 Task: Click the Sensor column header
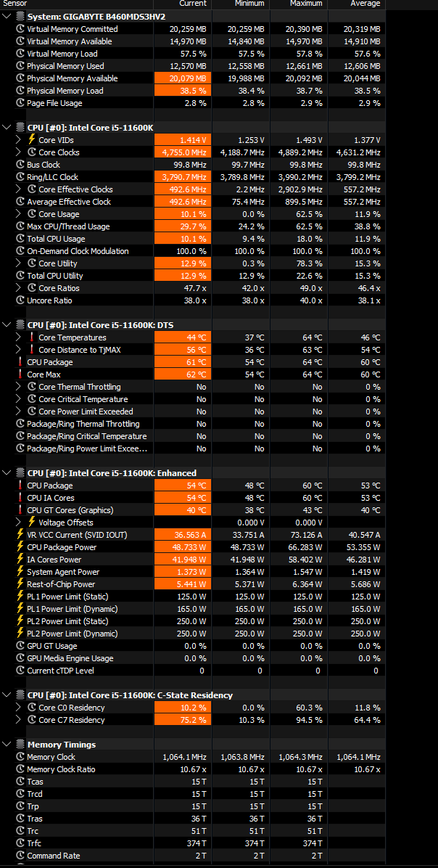pos(15,4)
